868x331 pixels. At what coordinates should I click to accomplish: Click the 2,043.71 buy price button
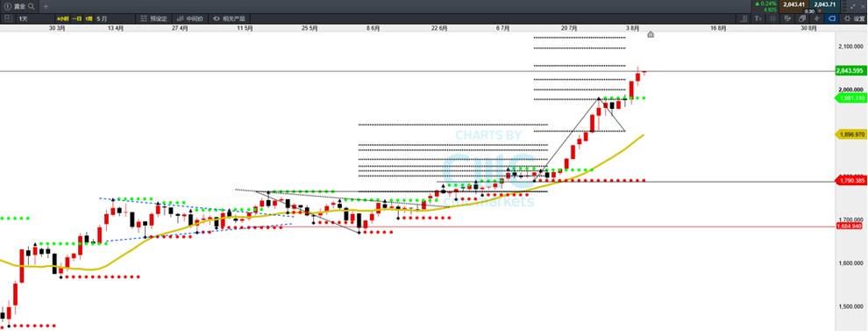824,4
